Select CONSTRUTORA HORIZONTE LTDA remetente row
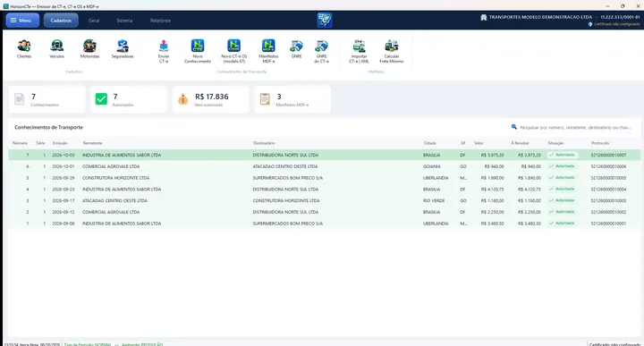This screenshot has height=346, width=644. [324, 178]
